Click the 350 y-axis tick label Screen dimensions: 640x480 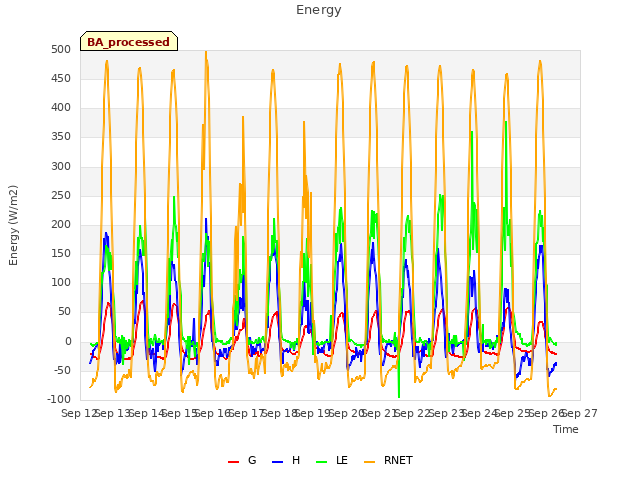pyautogui.click(x=61, y=137)
